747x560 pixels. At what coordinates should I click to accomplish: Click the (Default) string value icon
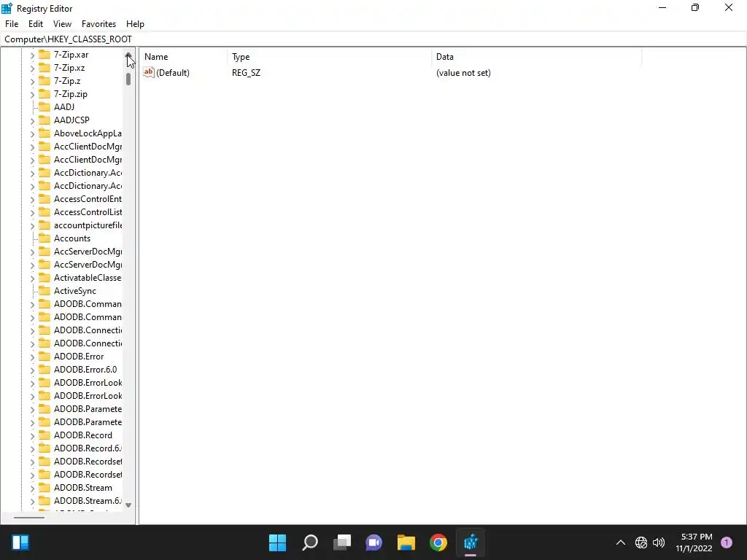coord(149,72)
